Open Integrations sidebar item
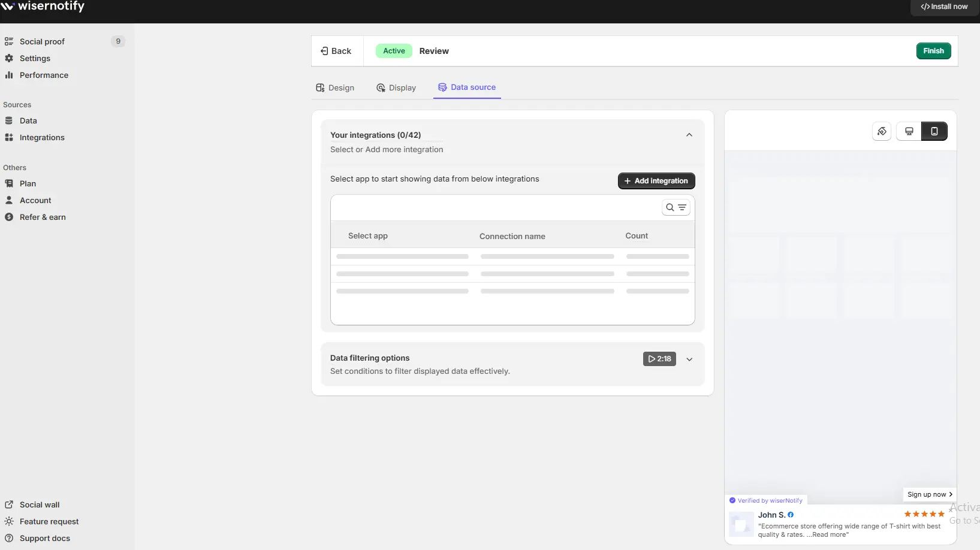Screen dimensions: 980x550 (42, 137)
